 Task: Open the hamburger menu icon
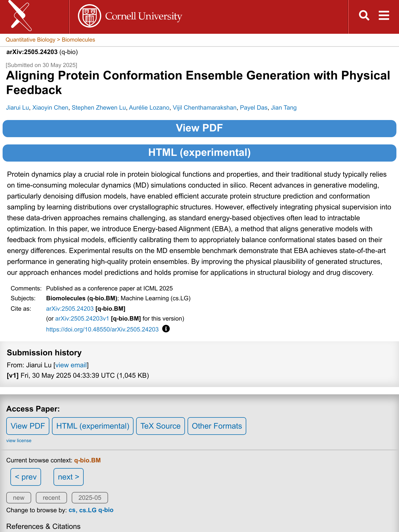pyautogui.click(x=384, y=16)
